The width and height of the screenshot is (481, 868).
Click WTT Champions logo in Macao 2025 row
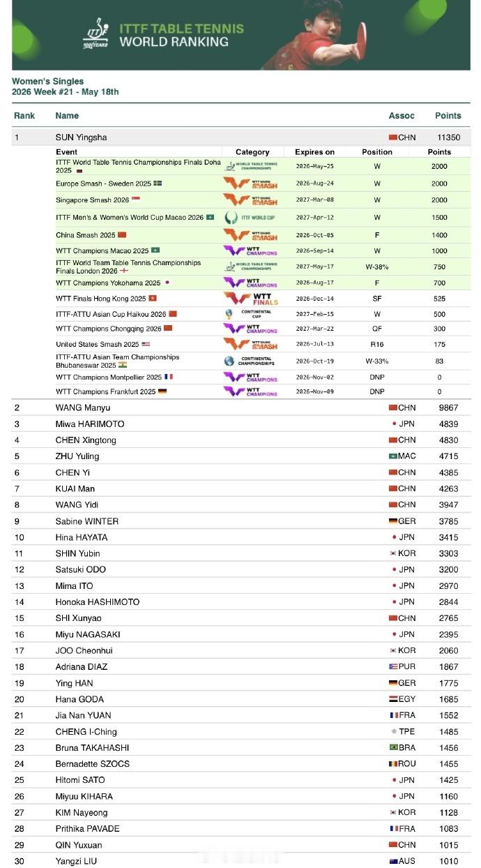pos(250,250)
